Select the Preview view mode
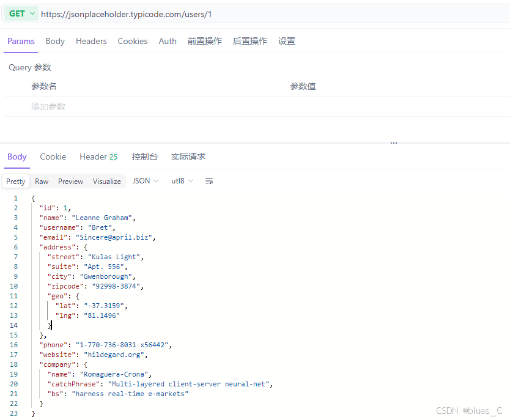The width and height of the screenshot is (510, 420). coord(70,182)
